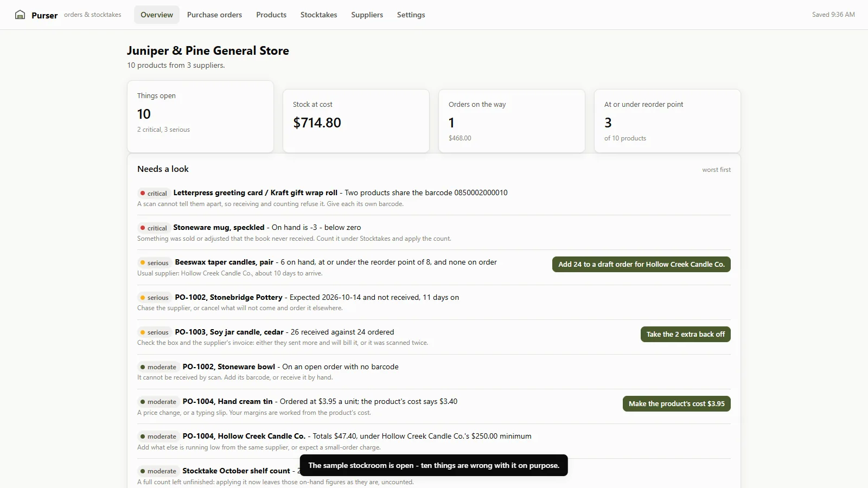The width and height of the screenshot is (868, 488).
Task: Click the sample stockroom notification toast
Action: coord(434,465)
